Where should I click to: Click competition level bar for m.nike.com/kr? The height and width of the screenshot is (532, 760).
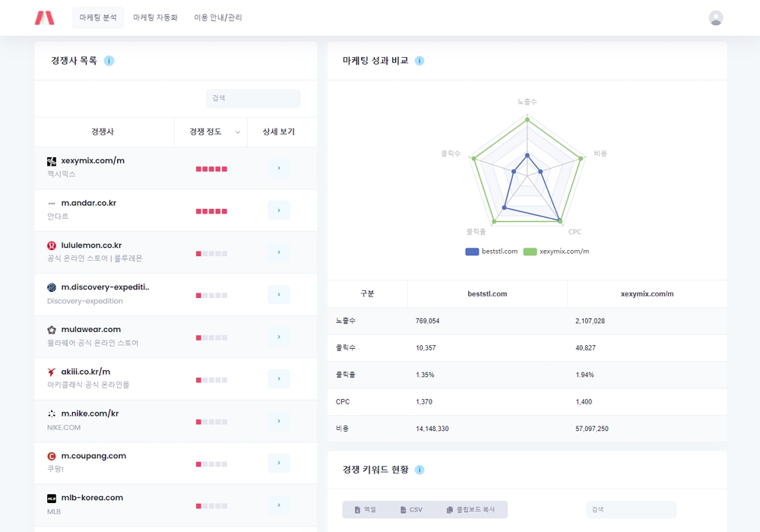coord(211,422)
